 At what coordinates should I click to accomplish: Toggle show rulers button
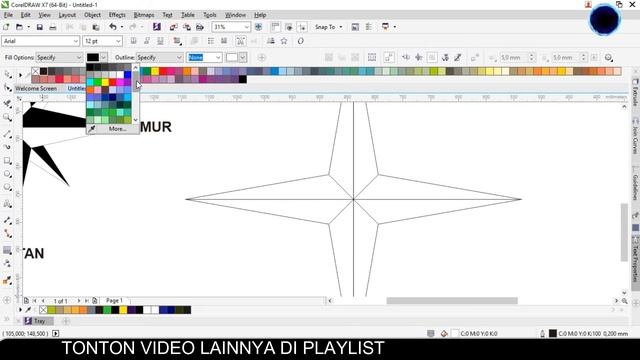click(276, 27)
